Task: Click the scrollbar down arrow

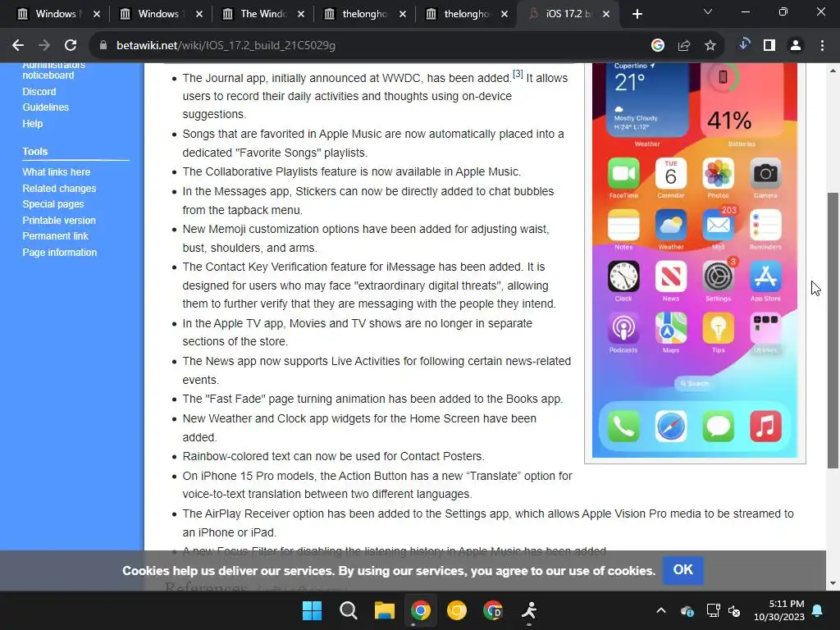Action: pyautogui.click(x=833, y=583)
